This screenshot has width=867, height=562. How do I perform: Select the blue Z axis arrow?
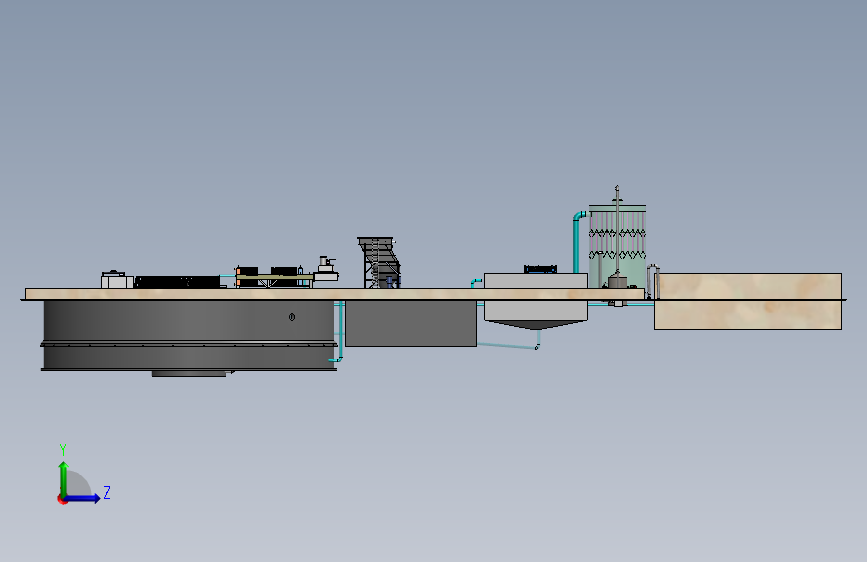pos(83,498)
